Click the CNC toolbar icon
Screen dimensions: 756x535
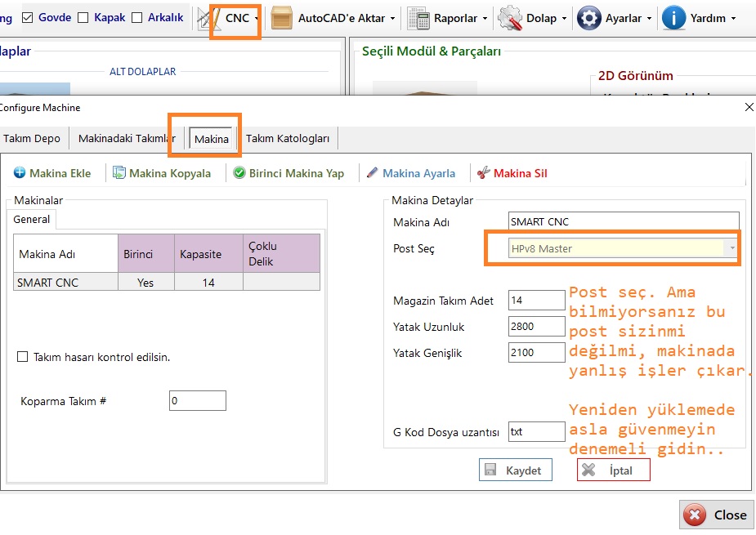click(211, 18)
